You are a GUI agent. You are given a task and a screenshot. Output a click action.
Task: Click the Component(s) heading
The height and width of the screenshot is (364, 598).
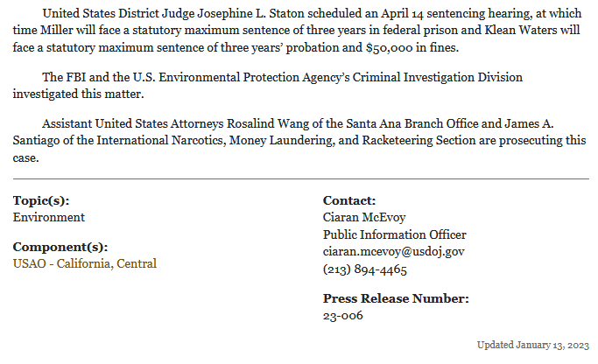(60, 247)
